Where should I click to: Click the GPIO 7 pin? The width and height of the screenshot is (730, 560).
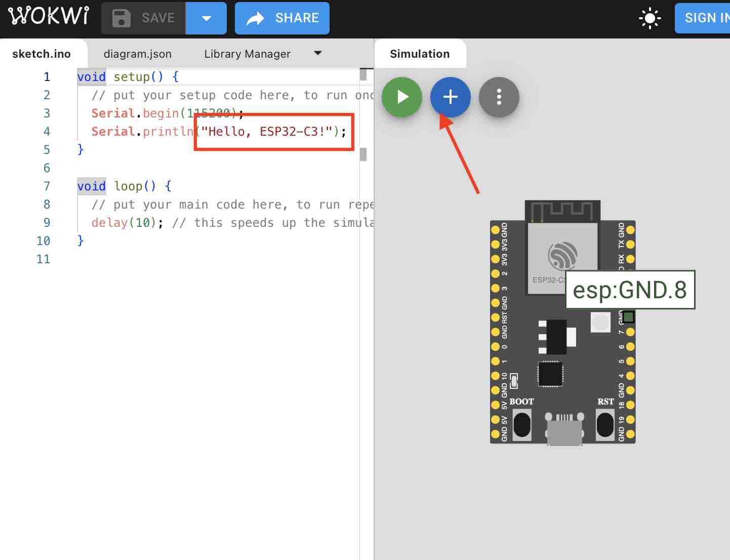coord(630,332)
